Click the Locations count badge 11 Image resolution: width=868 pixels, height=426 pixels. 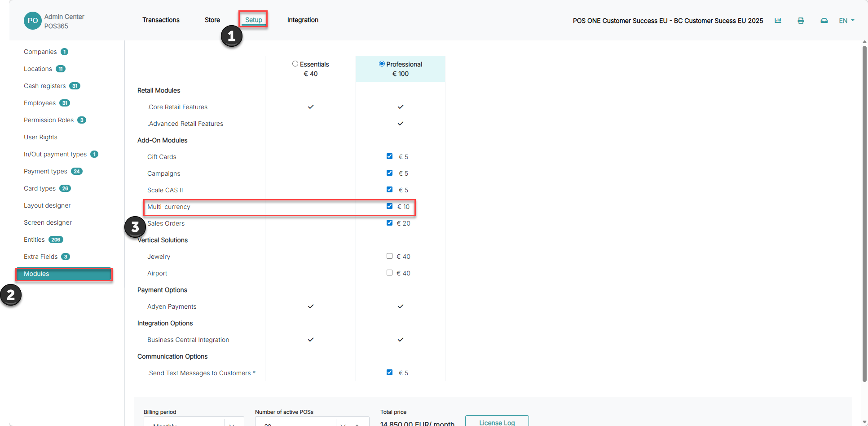pyautogui.click(x=61, y=69)
